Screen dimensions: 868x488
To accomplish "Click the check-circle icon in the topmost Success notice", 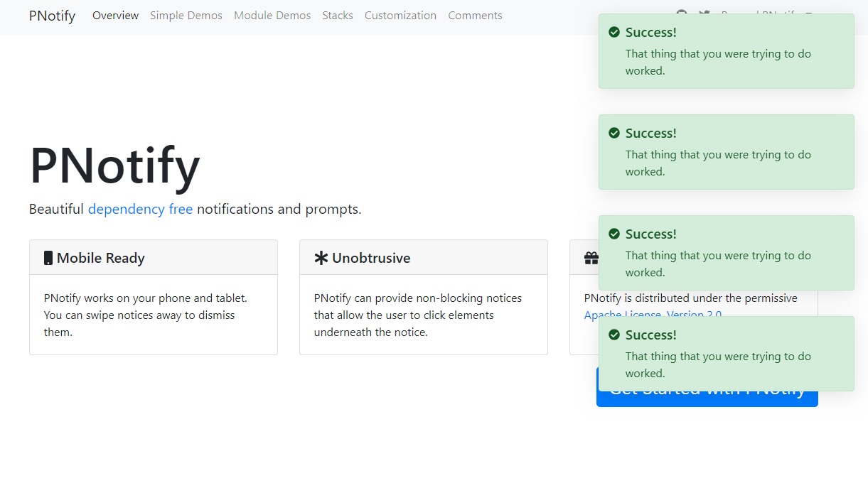I will click(x=614, y=32).
